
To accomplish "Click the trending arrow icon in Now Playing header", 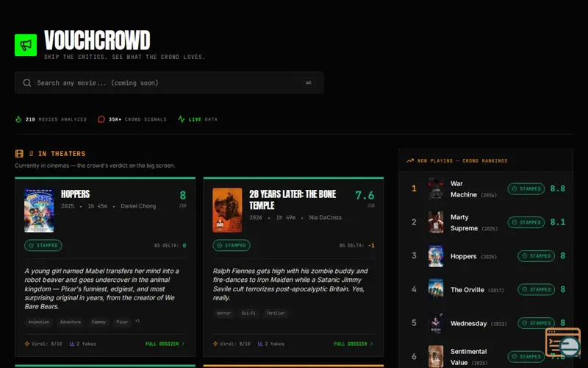I will coord(410,160).
